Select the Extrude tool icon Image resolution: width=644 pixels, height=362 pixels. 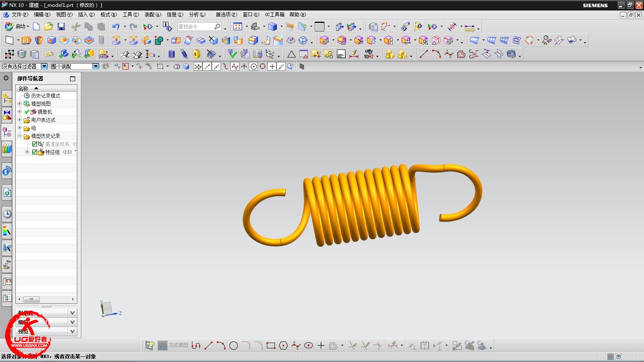26,40
